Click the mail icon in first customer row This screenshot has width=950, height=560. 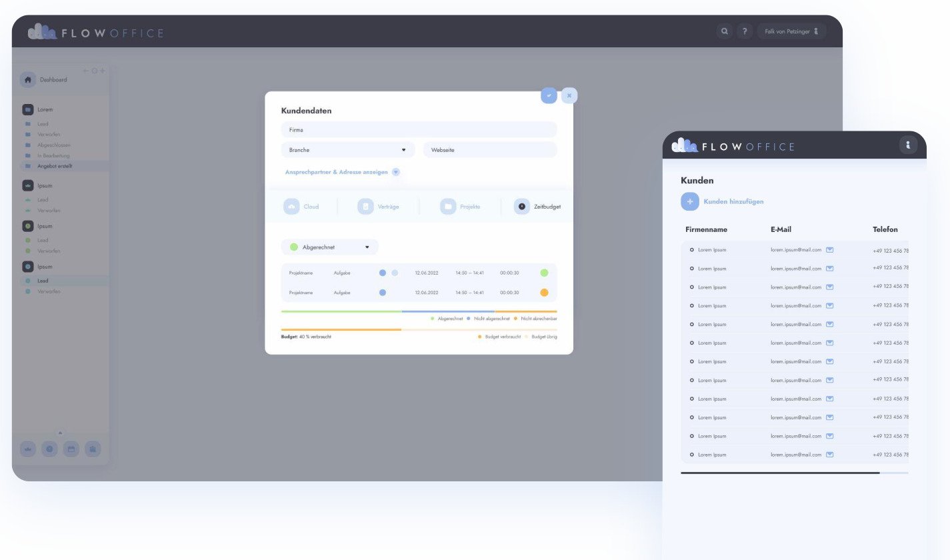(x=830, y=250)
